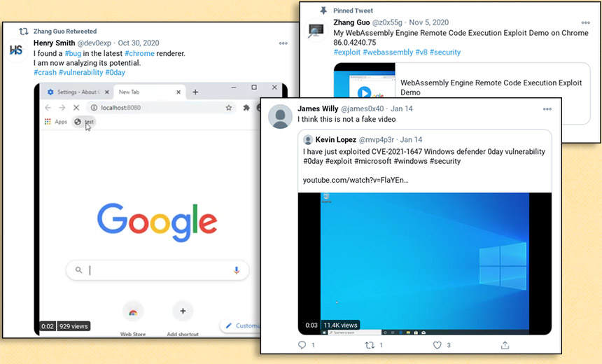Click the 11.4K views counter

[340, 325]
